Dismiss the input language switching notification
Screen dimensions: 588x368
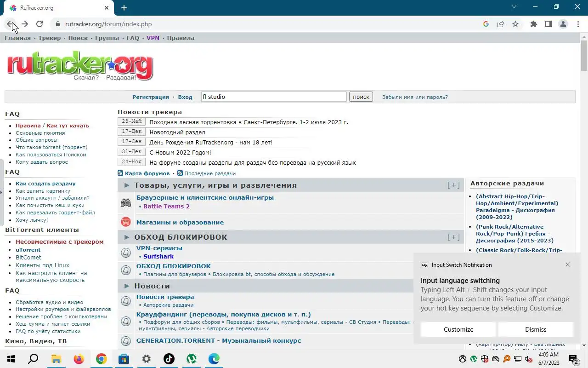[x=536, y=329]
